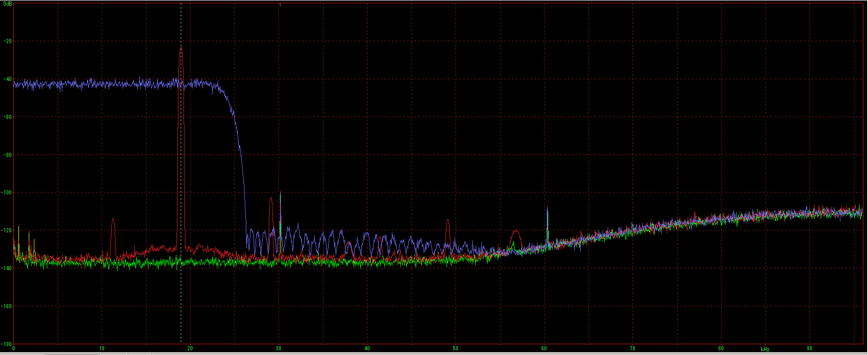The width and height of the screenshot is (868, 355).
Task: Click the white dashed cursor line near 19 kHz
Action: pos(181,173)
